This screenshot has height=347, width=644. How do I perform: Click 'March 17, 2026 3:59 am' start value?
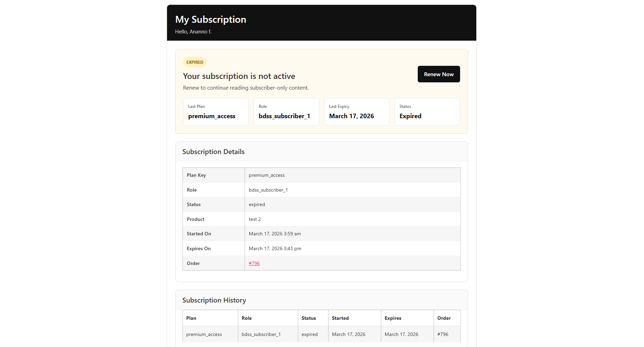[275, 234]
